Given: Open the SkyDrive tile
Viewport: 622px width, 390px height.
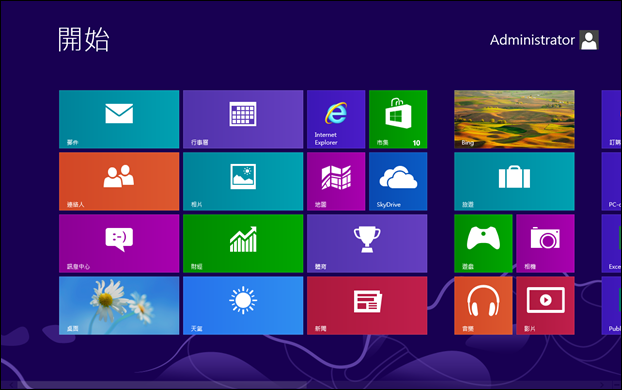Looking at the screenshot, I should point(398,181).
